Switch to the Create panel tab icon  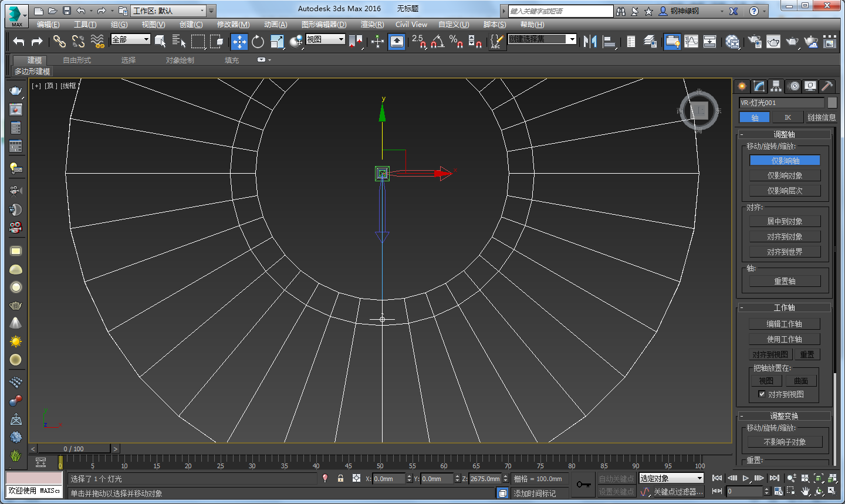point(742,86)
